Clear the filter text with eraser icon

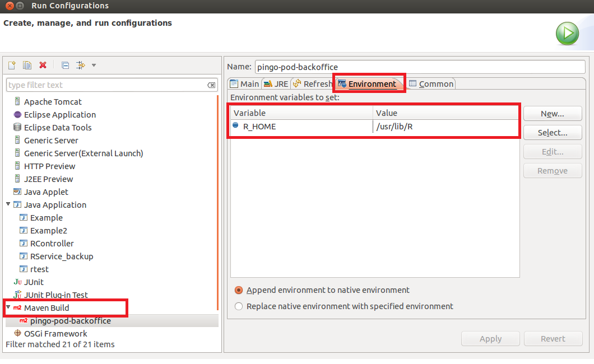tap(211, 85)
